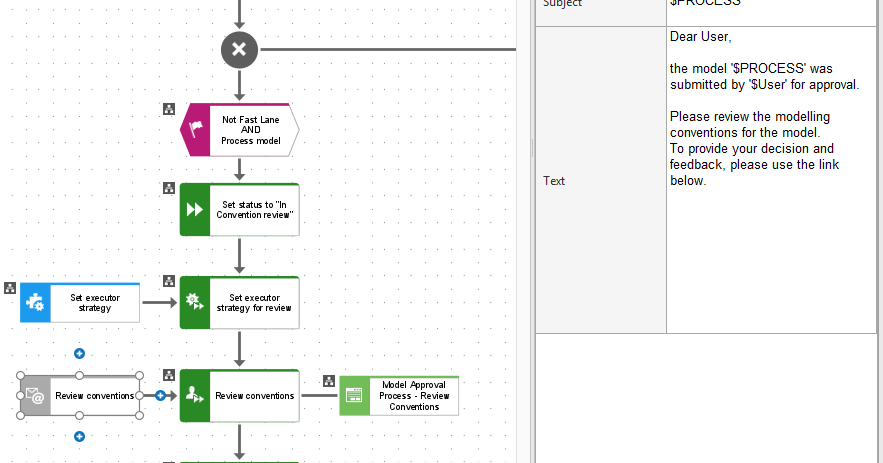Open assignment icon beside Not Fast Lane event
The width and height of the screenshot is (883, 463).
(169, 109)
